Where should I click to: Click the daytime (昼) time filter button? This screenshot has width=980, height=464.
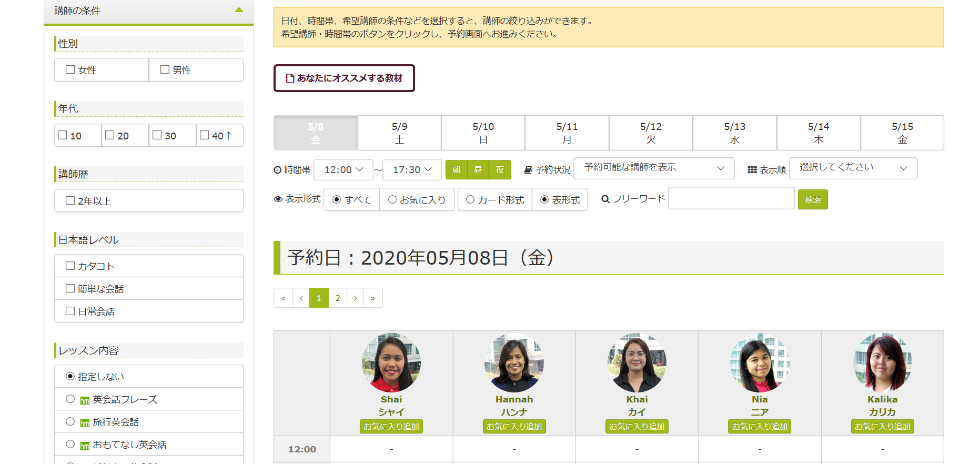click(478, 169)
